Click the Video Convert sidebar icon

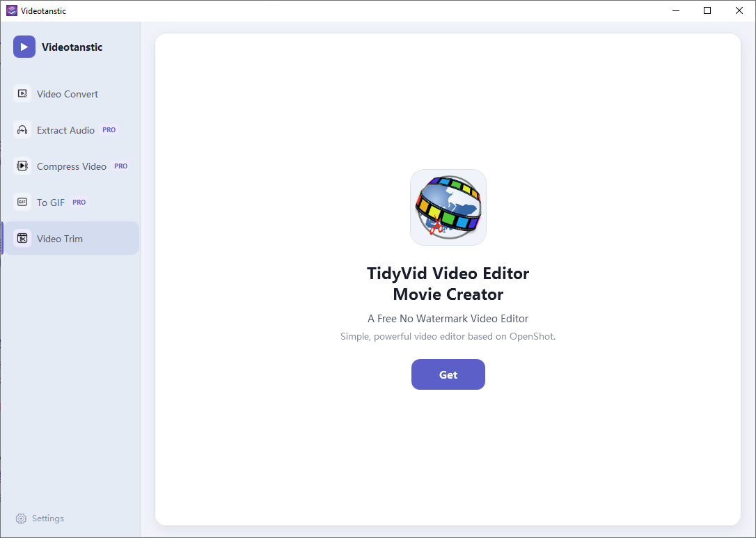(22, 93)
